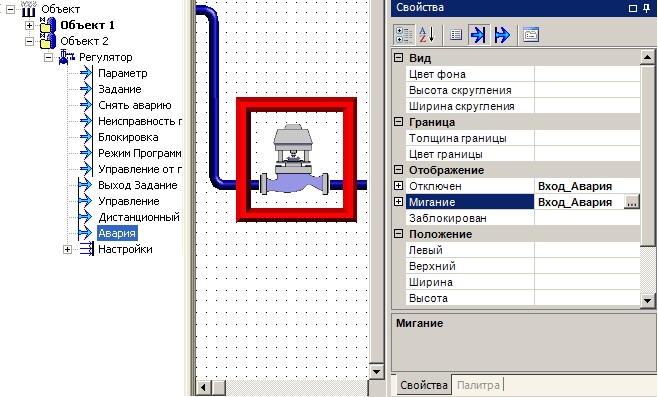
Task: Click the arrow icon beside Снять аварию
Action: click(86, 105)
